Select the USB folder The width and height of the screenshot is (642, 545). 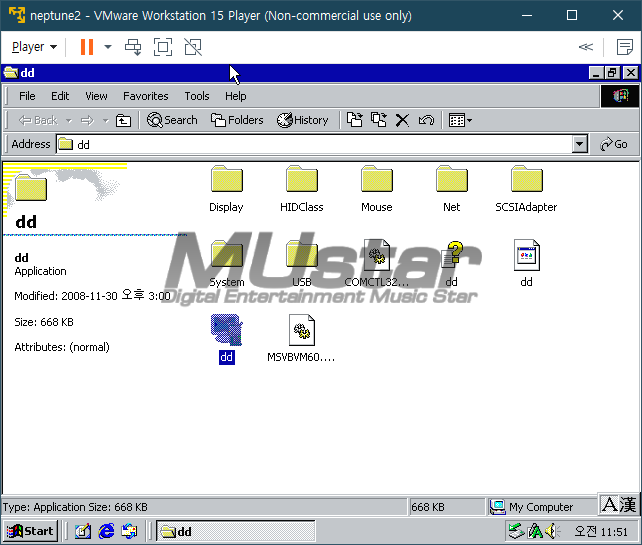tap(302, 264)
